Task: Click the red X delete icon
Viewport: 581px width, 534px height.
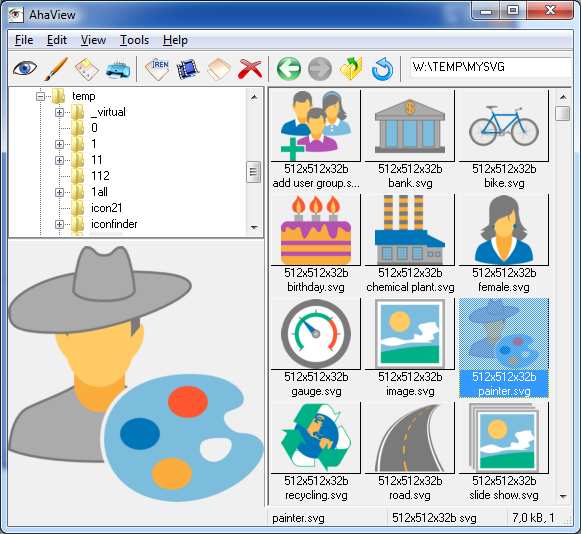Action: point(250,69)
